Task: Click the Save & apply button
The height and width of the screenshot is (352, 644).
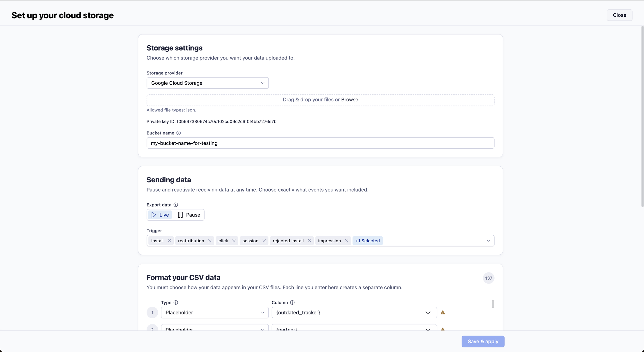Action: point(483,341)
